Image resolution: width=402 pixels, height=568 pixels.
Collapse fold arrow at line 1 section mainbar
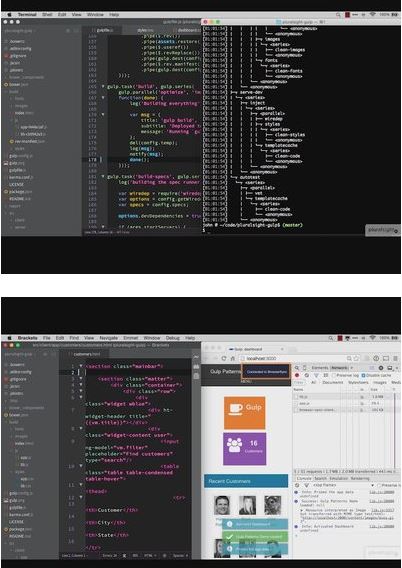pyautogui.click(x=81, y=366)
